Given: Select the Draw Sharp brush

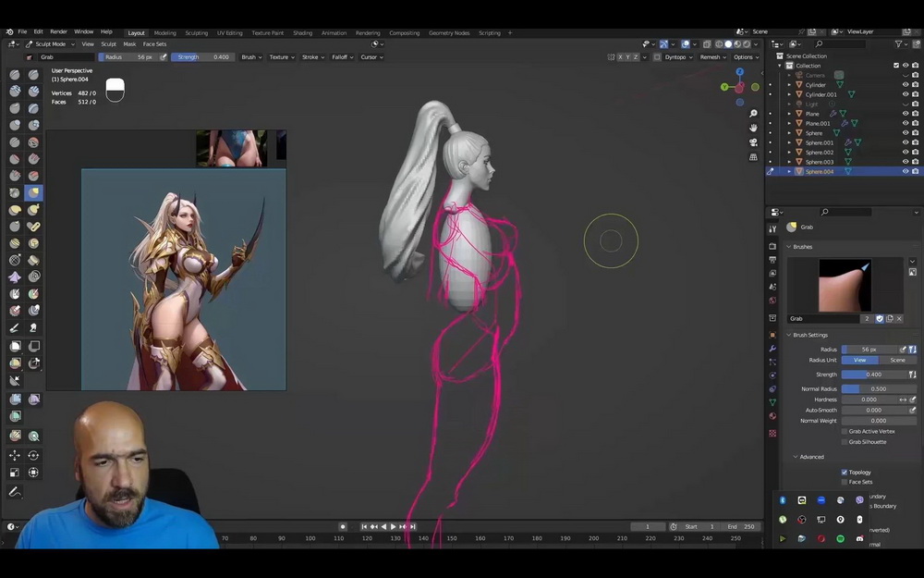Looking at the screenshot, I should click(33, 75).
